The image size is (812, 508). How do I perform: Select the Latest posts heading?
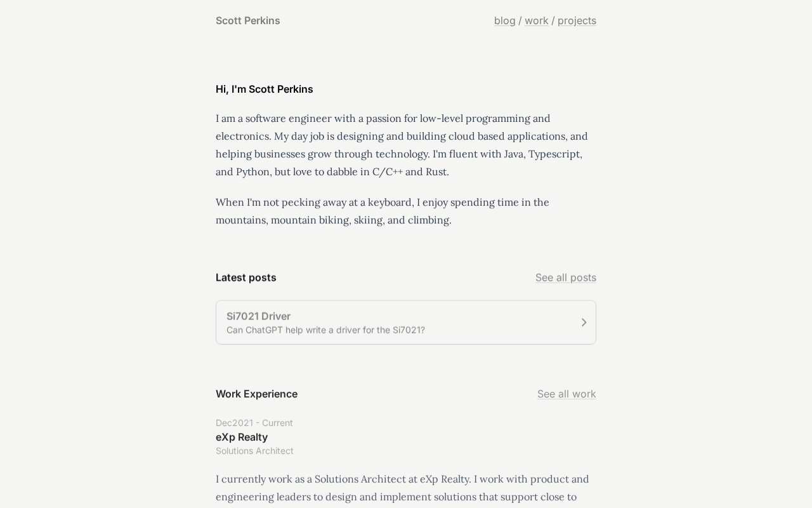pos(246,277)
